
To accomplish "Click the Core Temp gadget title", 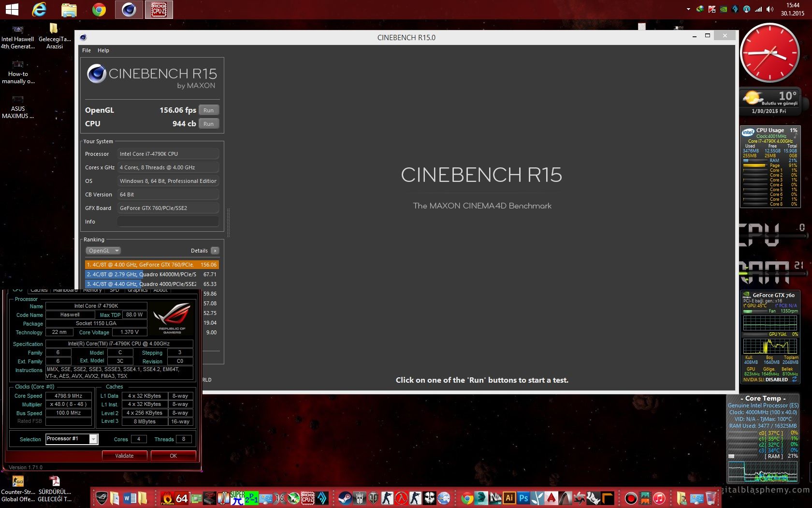I will tap(763, 398).
